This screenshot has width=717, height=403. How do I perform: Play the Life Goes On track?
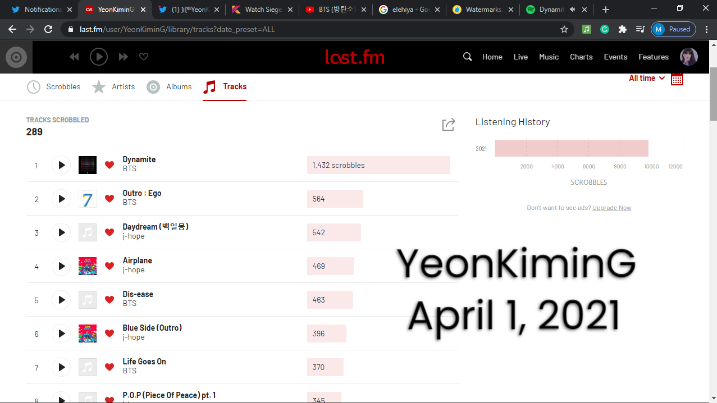point(61,367)
